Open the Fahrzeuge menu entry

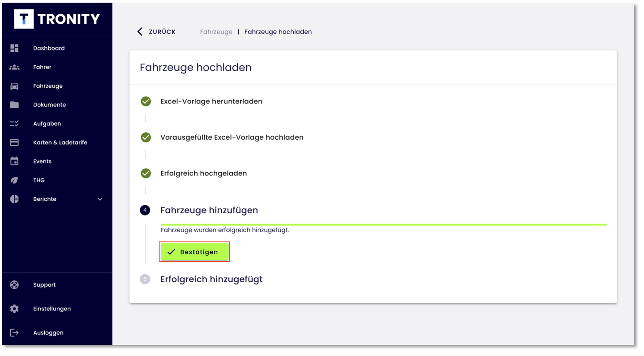pyautogui.click(x=48, y=86)
